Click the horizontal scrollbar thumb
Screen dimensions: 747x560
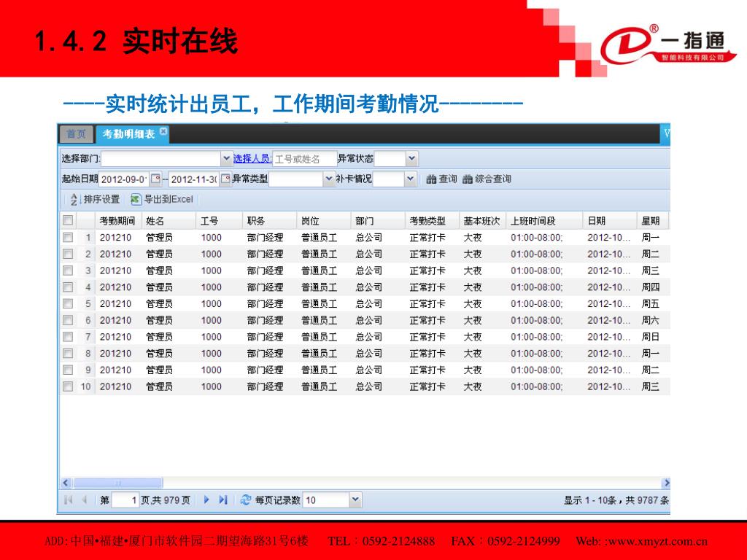coord(117,483)
